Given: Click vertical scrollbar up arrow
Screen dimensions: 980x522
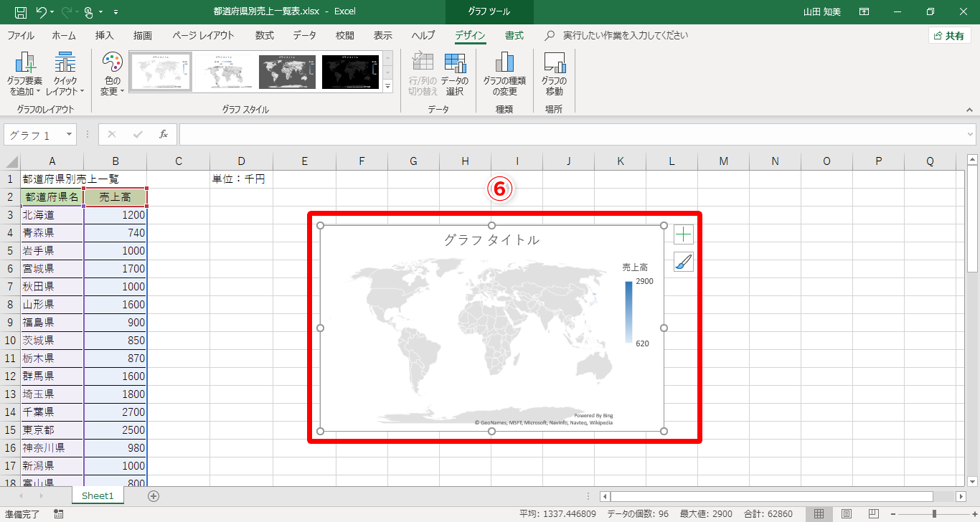Looking at the screenshot, I should [973, 159].
